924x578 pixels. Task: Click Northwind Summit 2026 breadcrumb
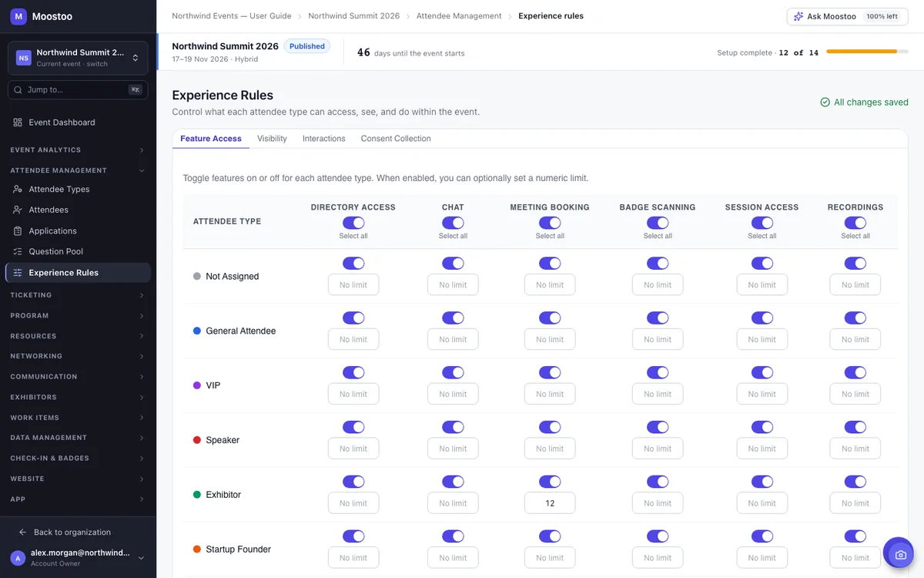pos(354,15)
